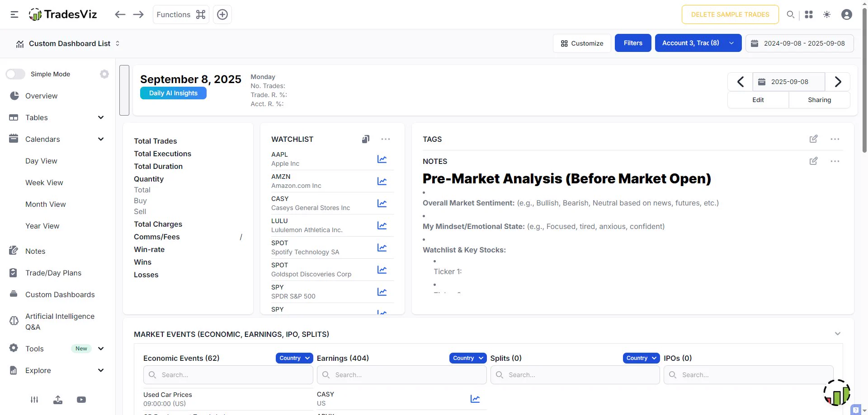The image size is (868, 415).
Task: Click the Economic Events search field
Action: [228, 375]
